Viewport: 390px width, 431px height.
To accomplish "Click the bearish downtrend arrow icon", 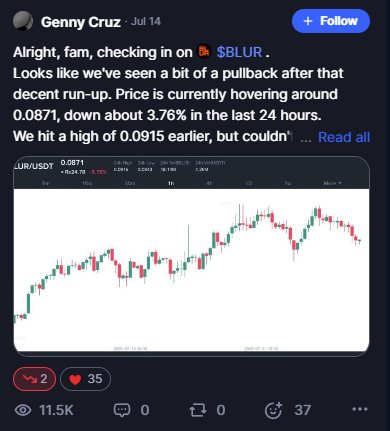I will point(30,379).
